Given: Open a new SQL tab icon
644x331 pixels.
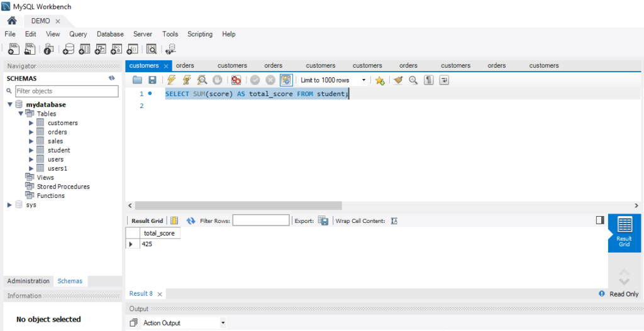Looking at the screenshot, I should 13,50.
